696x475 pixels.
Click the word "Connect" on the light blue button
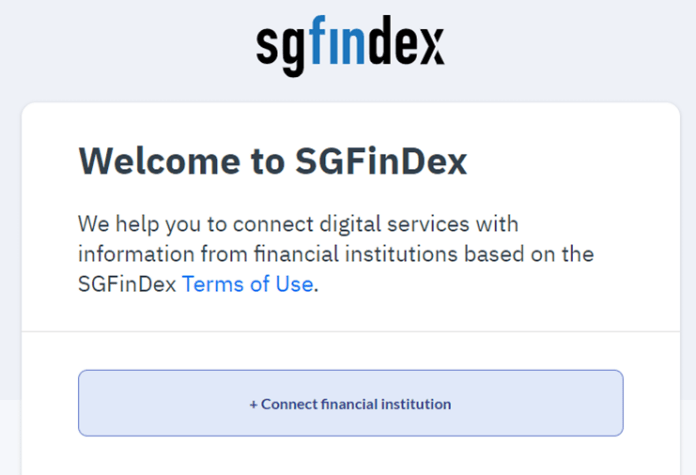[289, 404]
